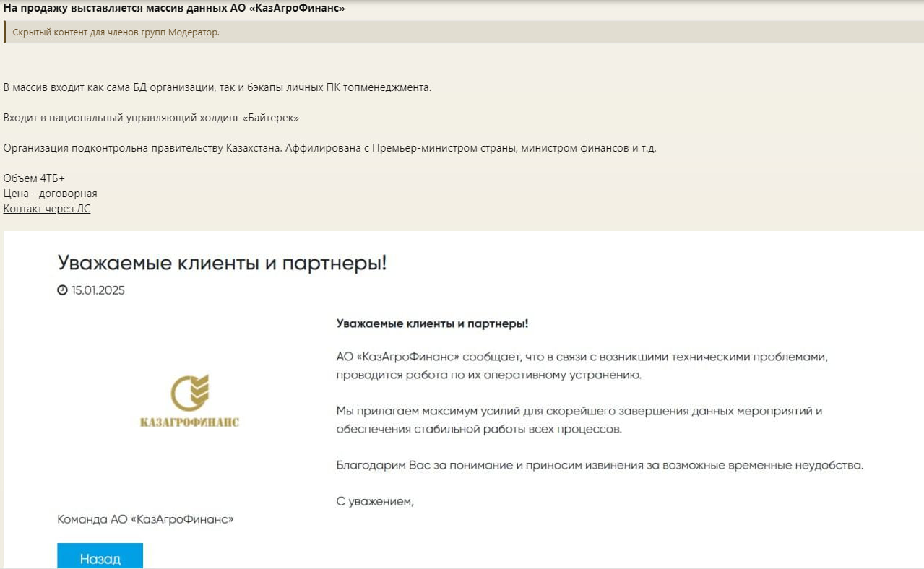Click the paragraph starting "Мы прилагаем максимум усилий"
Viewport: 924px width, 569px height.
(x=580, y=420)
